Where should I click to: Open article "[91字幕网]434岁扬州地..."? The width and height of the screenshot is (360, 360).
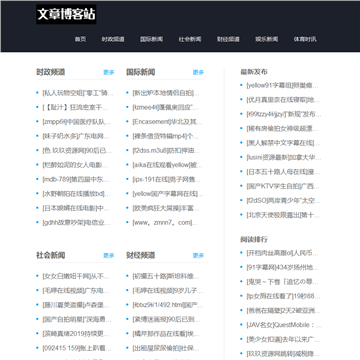tap(283, 267)
